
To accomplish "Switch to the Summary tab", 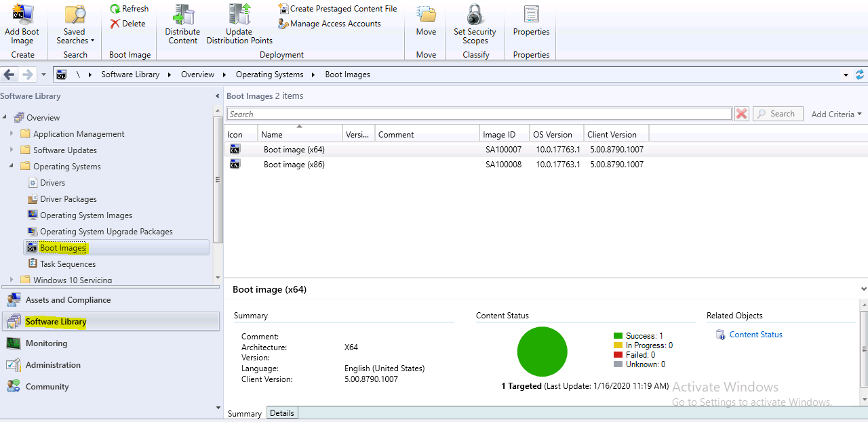I will pyautogui.click(x=244, y=414).
